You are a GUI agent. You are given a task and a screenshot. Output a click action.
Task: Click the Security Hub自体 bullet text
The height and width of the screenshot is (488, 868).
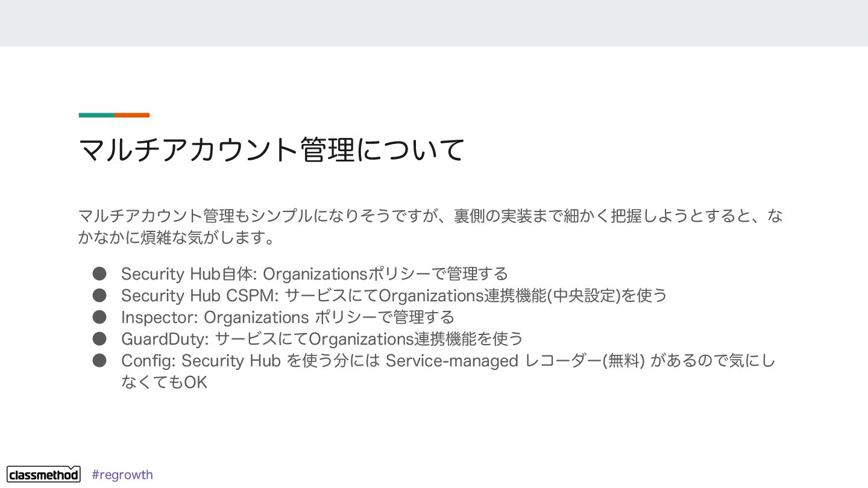(x=315, y=274)
